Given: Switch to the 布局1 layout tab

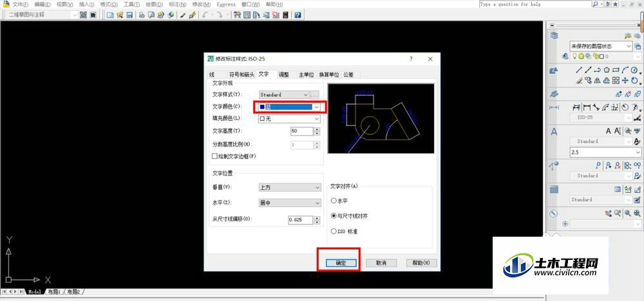Looking at the screenshot, I should coord(54,291).
